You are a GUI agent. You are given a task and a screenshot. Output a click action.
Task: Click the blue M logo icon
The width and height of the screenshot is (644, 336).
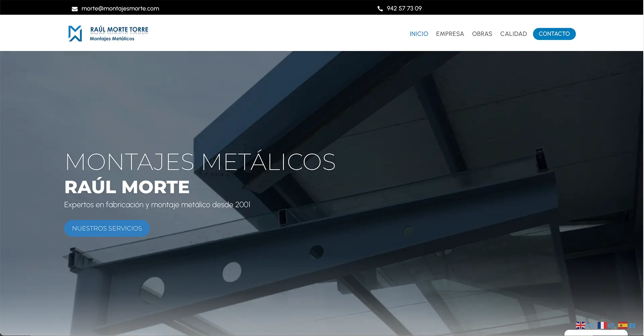pos(75,34)
